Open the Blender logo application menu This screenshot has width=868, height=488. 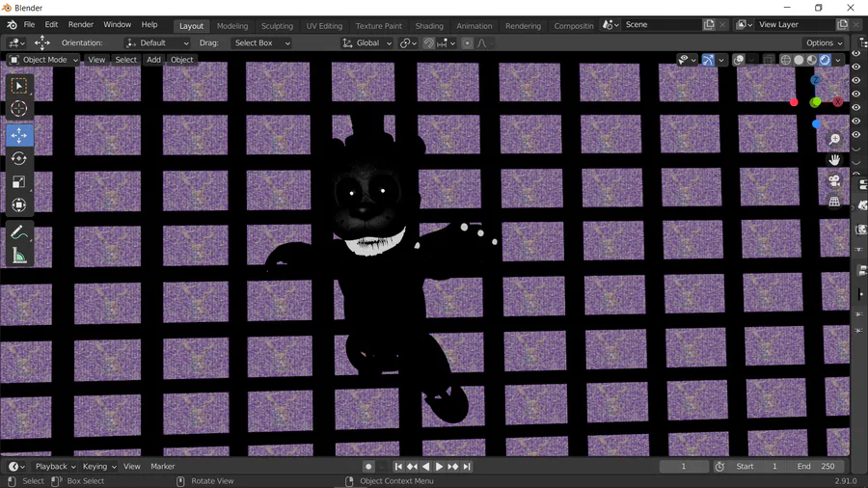pos(12,25)
